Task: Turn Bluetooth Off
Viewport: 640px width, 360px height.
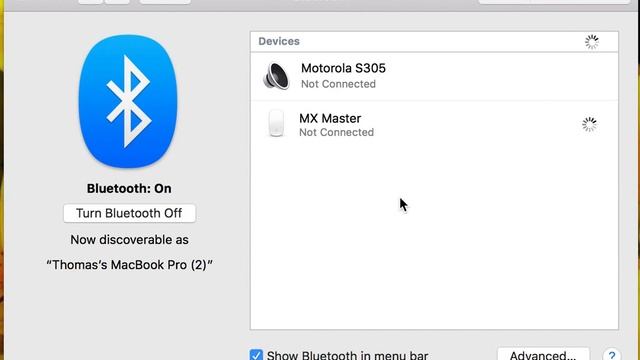Action: pos(129,213)
